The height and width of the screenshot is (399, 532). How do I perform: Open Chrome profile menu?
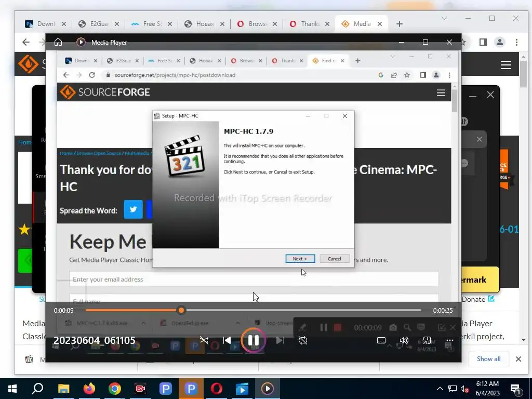pos(500,42)
